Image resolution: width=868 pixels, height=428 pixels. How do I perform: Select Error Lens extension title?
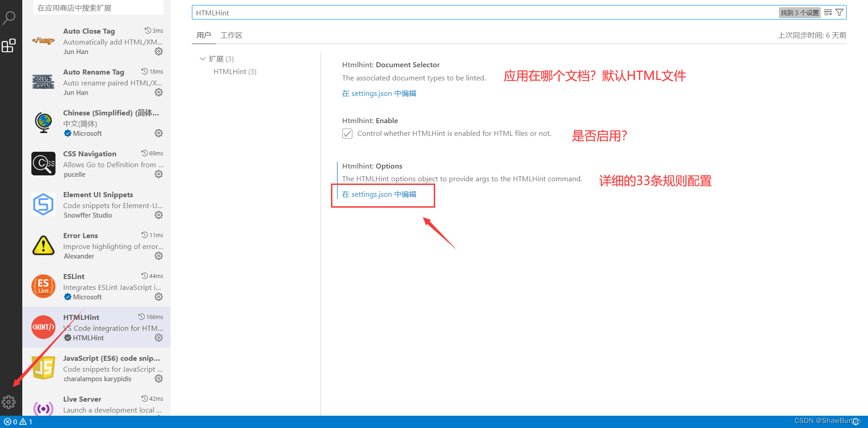80,236
